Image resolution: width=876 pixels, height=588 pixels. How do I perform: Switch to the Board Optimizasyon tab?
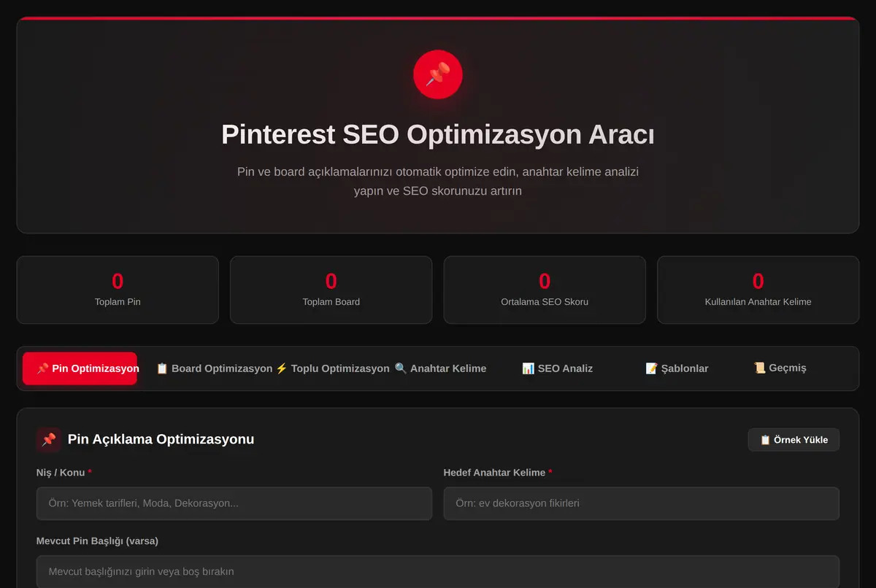(x=215, y=368)
